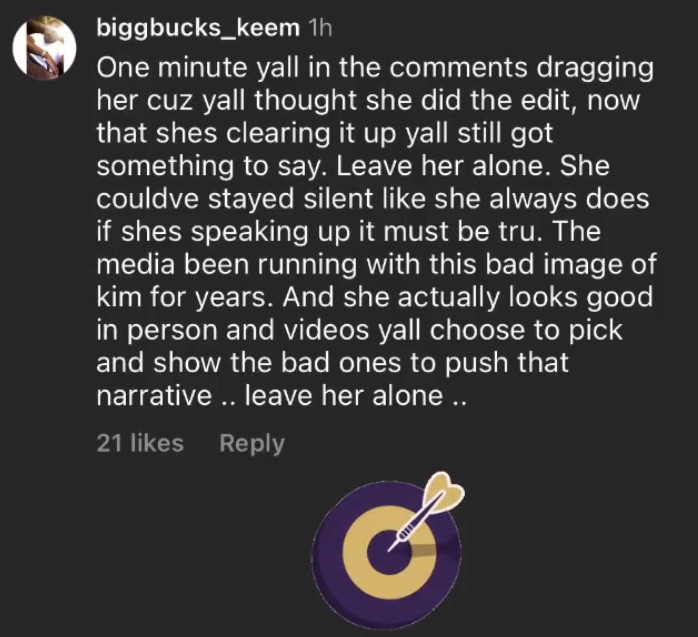This screenshot has width=698, height=637.
Task: Click the heart-shaped dart tail on sticker
Action: pos(444,490)
